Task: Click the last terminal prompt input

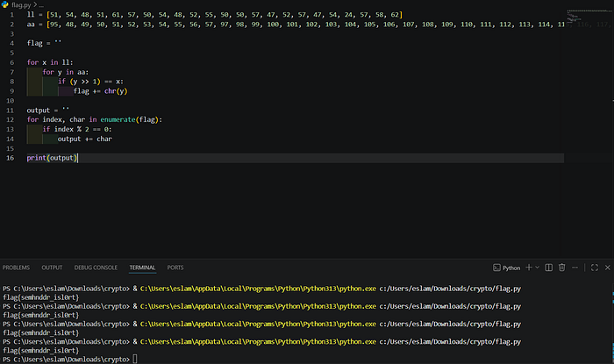Action: (135, 360)
